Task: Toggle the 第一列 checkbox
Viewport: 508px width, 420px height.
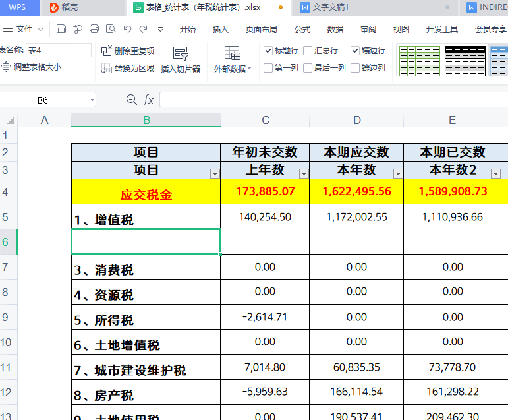Action: tap(268, 67)
